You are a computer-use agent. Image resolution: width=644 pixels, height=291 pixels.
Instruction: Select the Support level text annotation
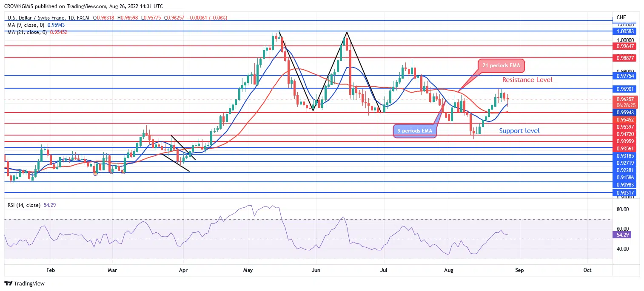coord(519,131)
